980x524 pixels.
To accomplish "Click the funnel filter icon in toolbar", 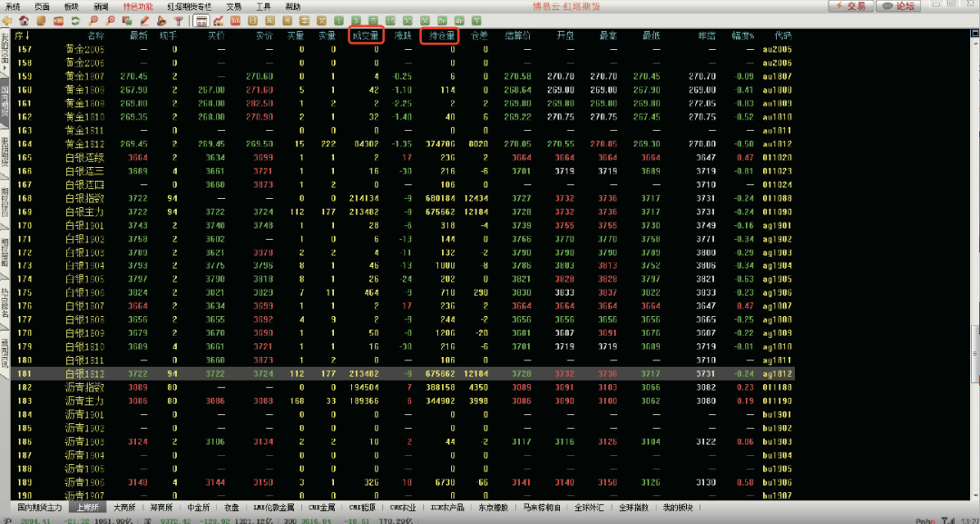I will point(179,19).
